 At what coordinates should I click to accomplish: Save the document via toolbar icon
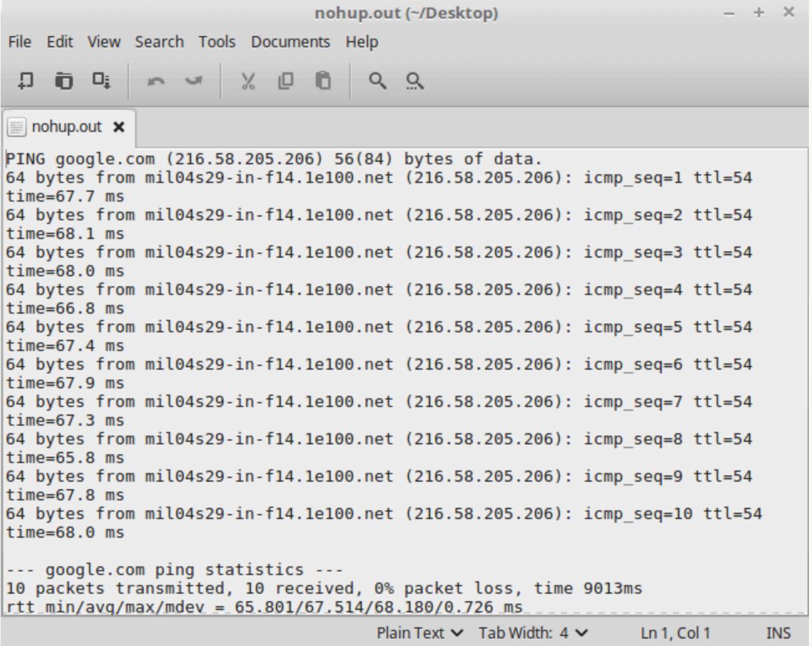pyautogui.click(x=101, y=81)
